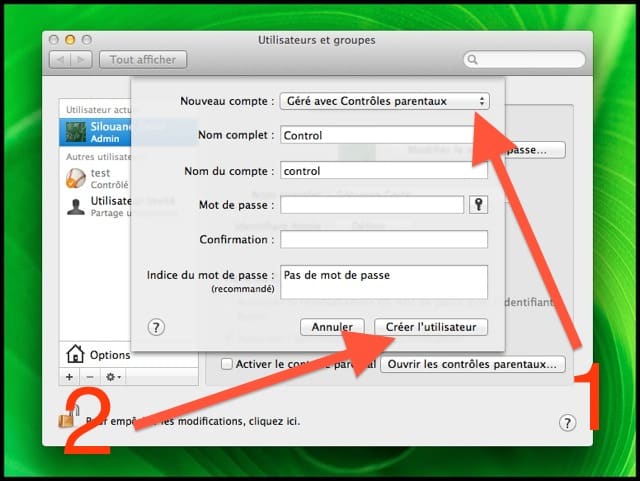Open the Nouveau compte account type dropdown
The width and height of the screenshot is (640, 481).
(x=384, y=101)
